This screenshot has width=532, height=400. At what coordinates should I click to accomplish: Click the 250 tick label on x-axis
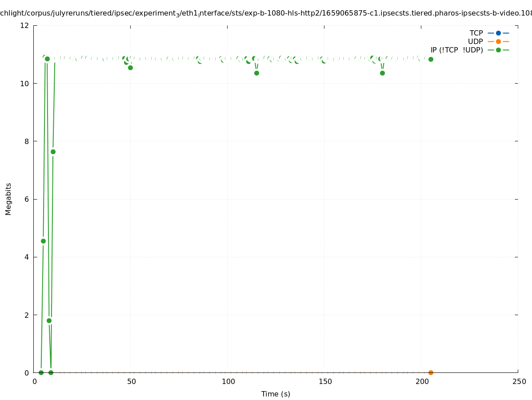(518, 381)
